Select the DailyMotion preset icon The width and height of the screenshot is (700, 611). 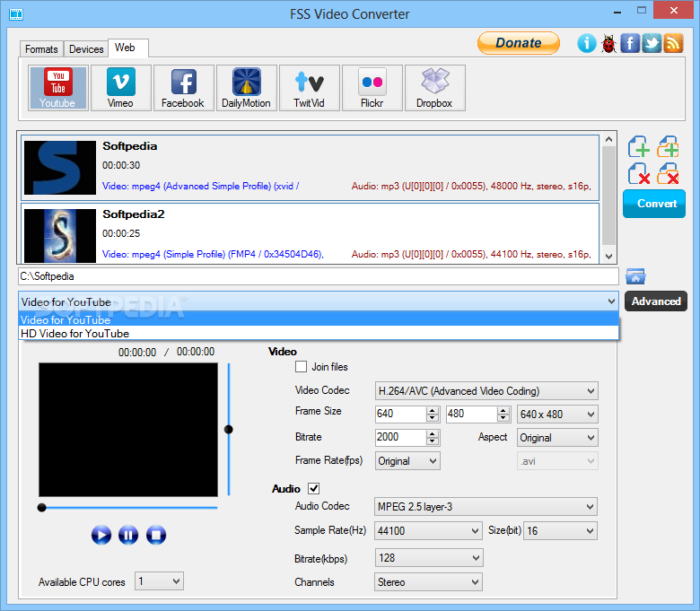click(247, 87)
